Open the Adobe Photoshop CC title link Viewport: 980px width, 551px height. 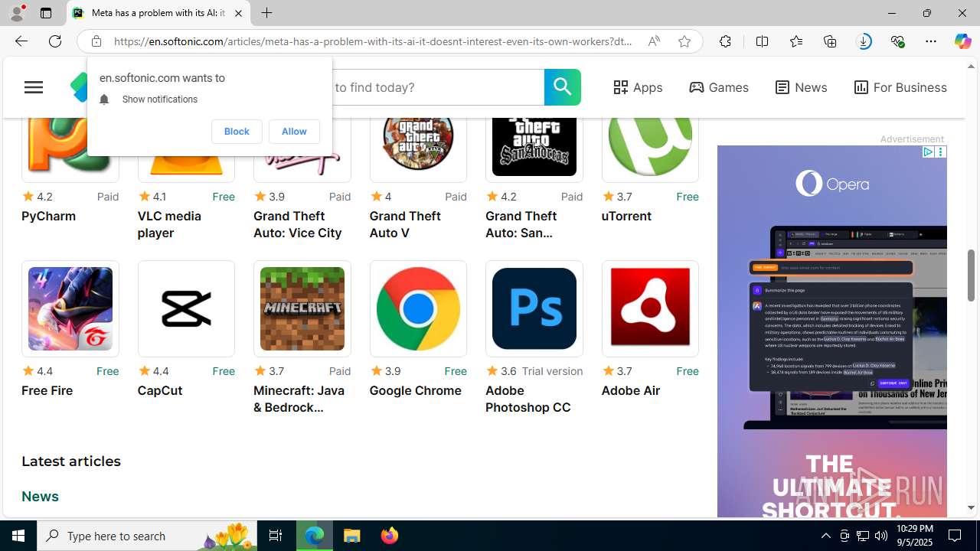(528, 399)
